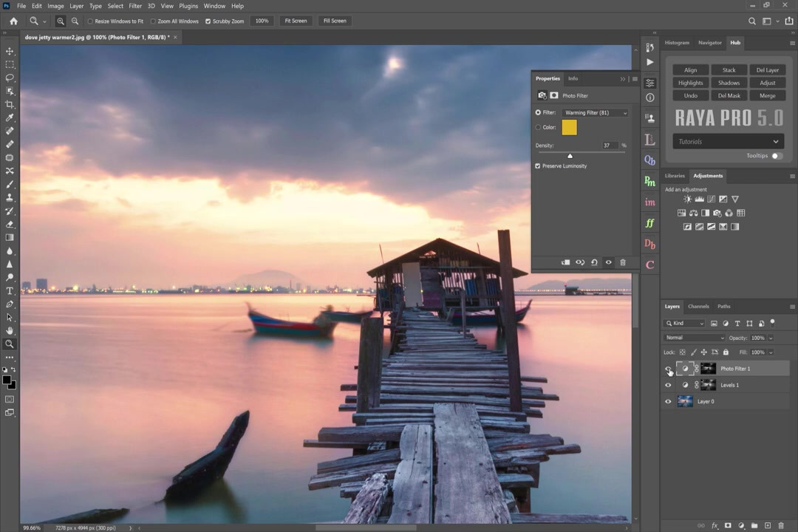Uncheck Preserve Luminosity checkbox
Viewport: 798px width, 532px height.
(538, 166)
